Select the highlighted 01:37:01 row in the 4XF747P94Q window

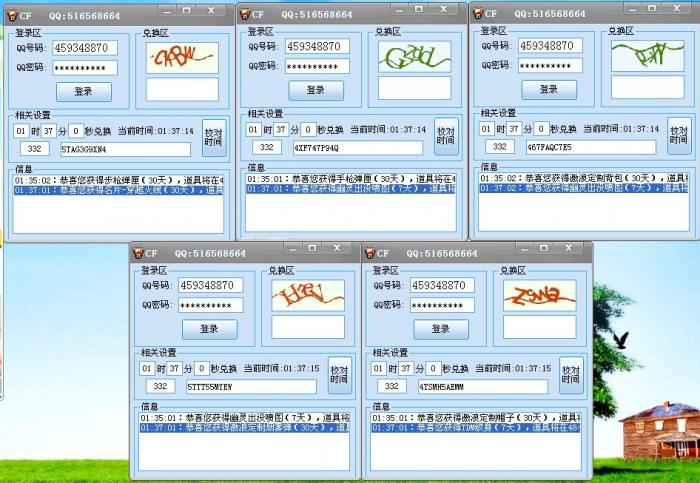[x=351, y=189]
